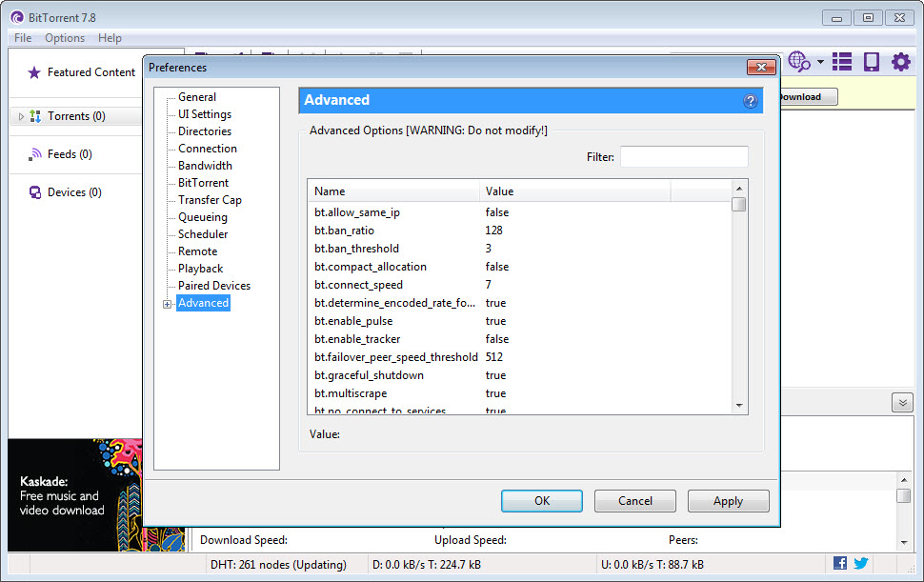Open the Help menu
Screen dimensions: 924x582
pyautogui.click(x=110, y=38)
